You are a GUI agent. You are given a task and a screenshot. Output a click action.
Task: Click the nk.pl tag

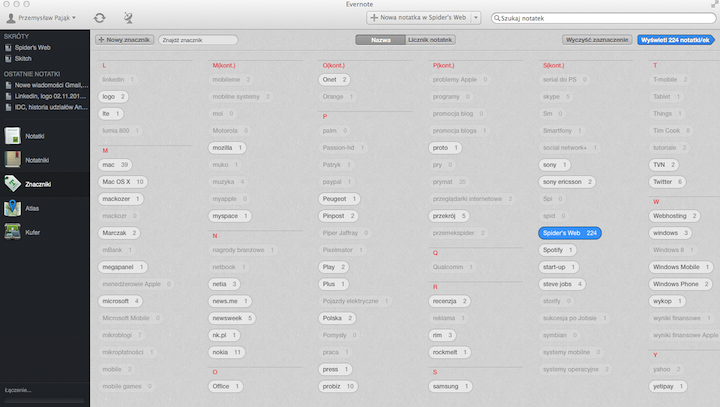[x=224, y=335]
